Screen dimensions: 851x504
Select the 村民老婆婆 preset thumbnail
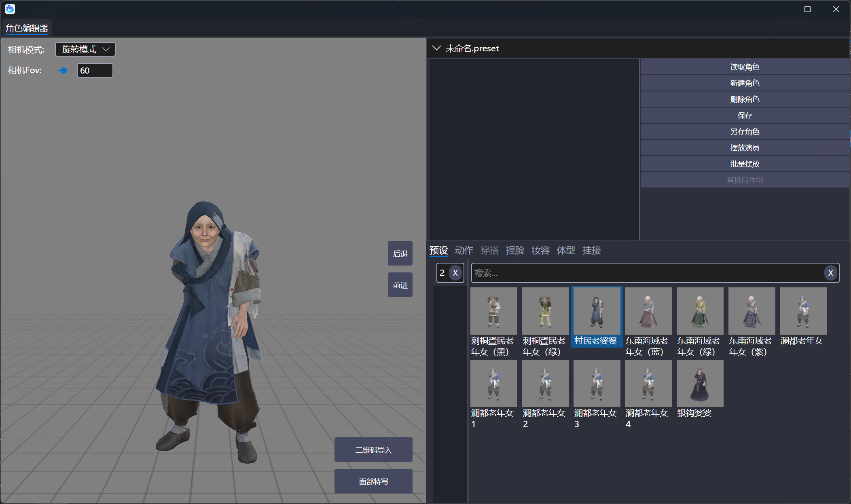596,311
